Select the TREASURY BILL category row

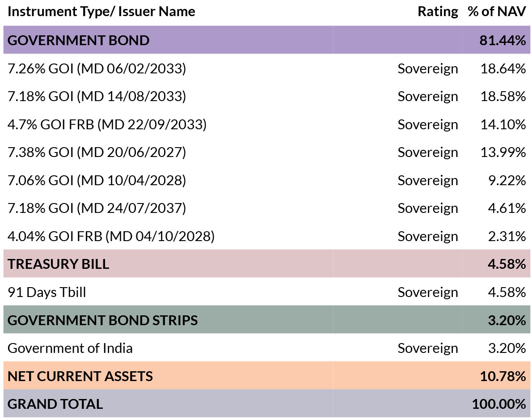(267, 264)
